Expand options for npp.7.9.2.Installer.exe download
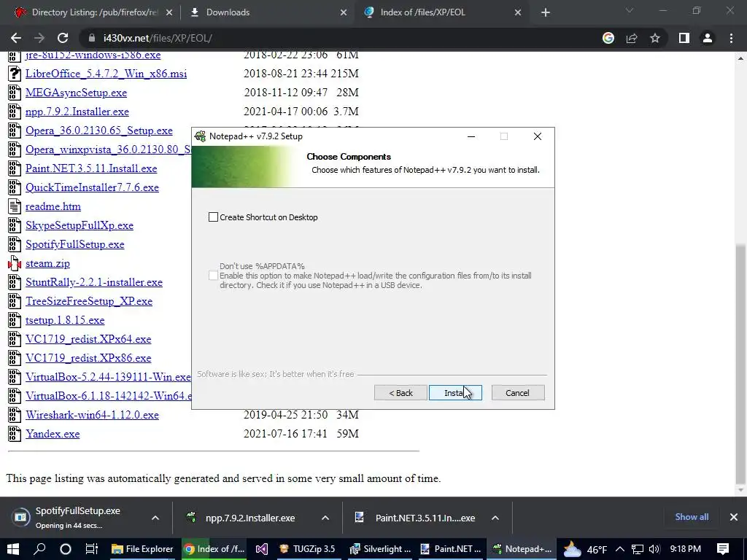The image size is (747, 560). (325, 518)
